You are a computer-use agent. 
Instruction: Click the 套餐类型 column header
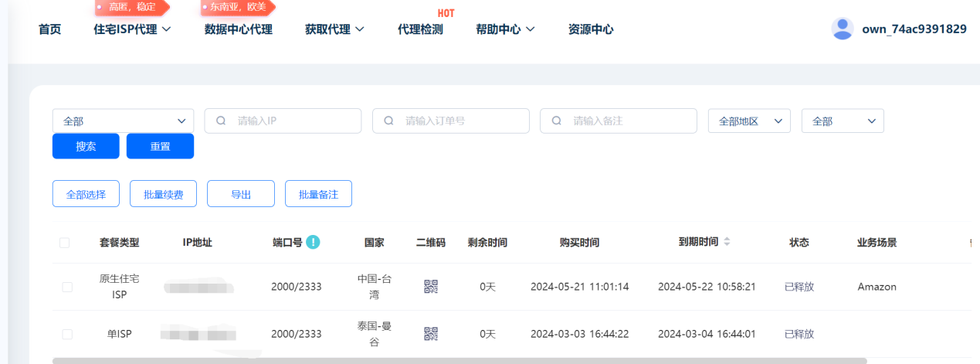pyautogui.click(x=120, y=243)
